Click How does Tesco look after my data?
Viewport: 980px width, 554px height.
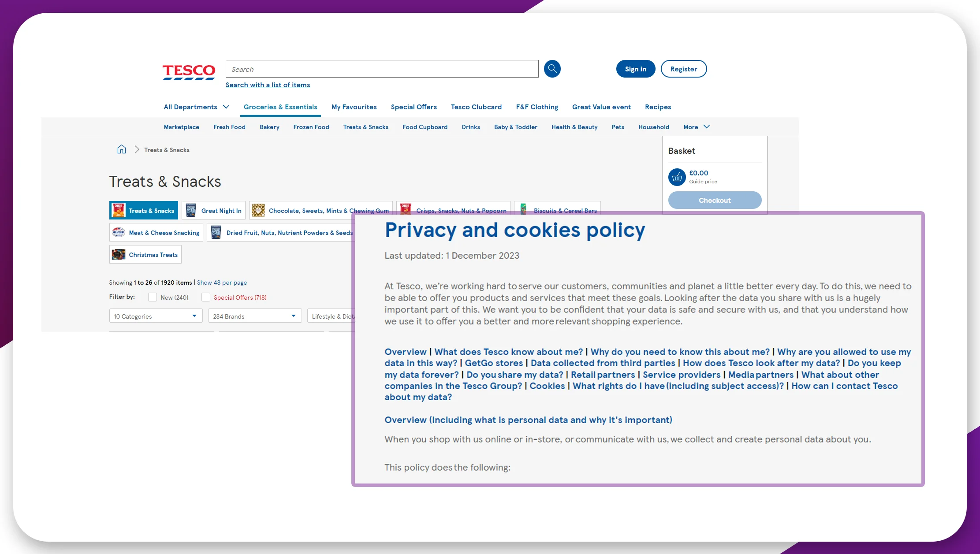[761, 363]
